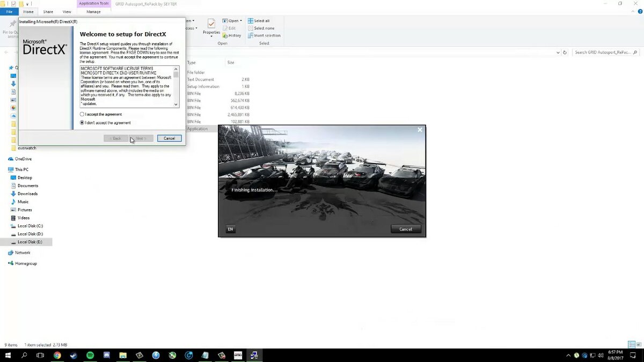Open Documents under This PC
Viewport: 644px width, 362px height.
[x=24, y=186]
